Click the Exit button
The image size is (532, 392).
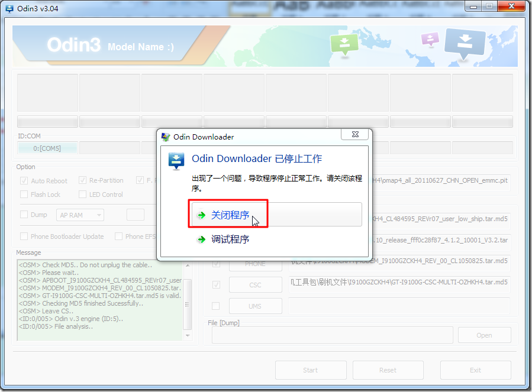[476, 370]
